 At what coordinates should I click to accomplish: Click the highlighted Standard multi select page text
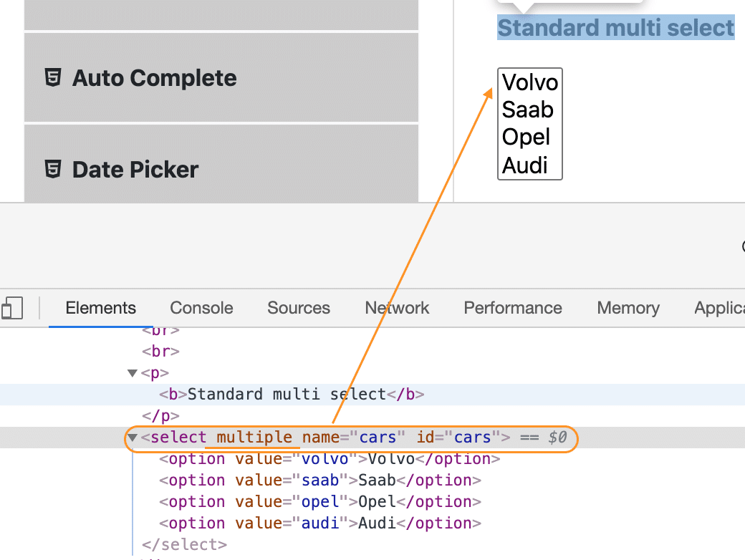point(615,27)
